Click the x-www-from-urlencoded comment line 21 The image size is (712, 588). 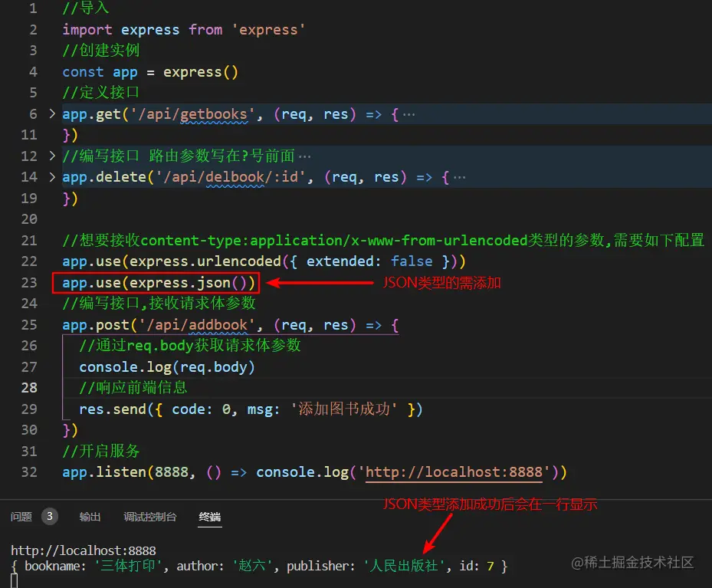[383, 240]
